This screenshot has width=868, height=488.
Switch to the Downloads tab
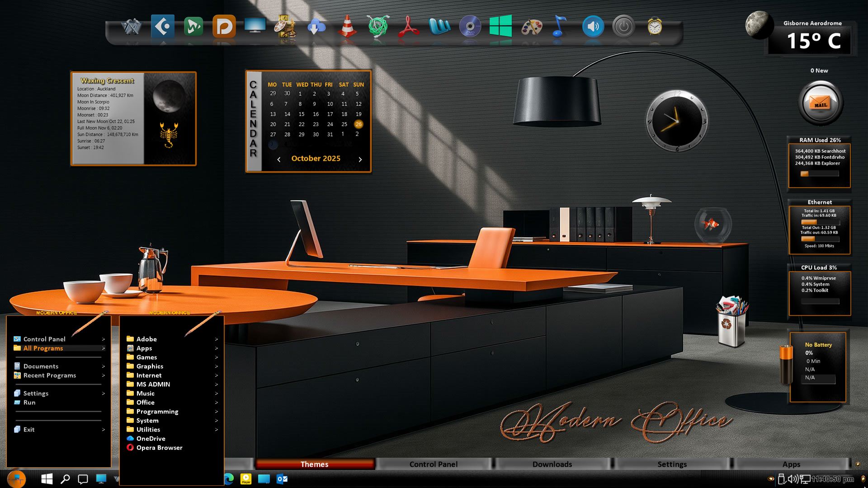tap(552, 464)
